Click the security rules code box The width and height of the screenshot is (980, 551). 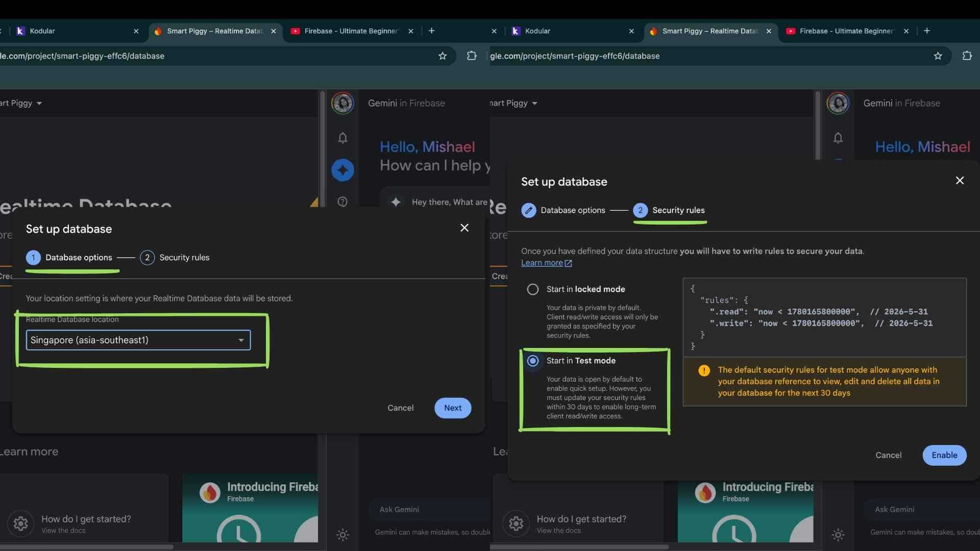point(824,317)
